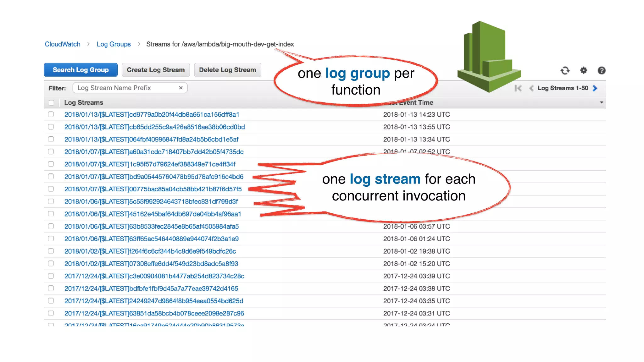Open log stream 00775bac85a04cb58bb421b87f6d57f5
This screenshot has height=362, width=644.
(153, 189)
